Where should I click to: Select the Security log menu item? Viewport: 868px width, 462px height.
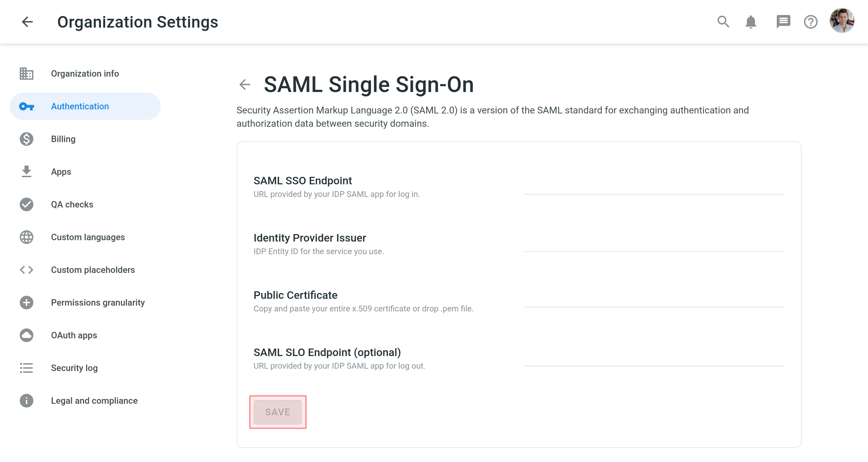point(75,368)
